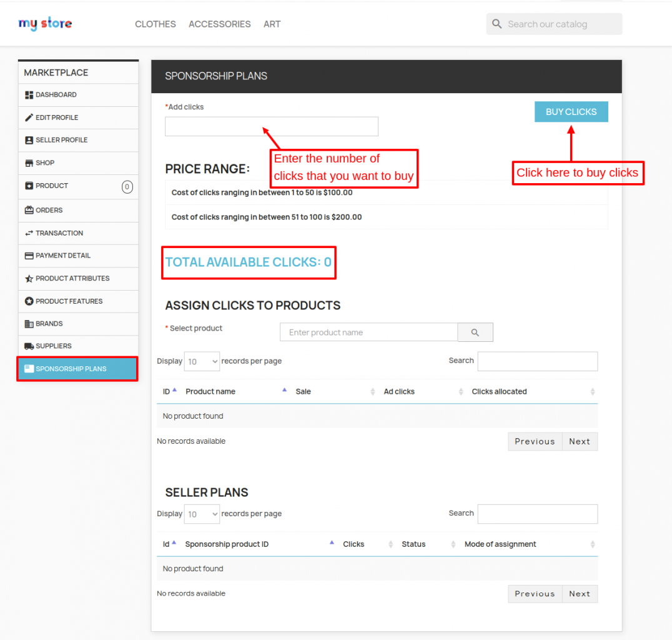Sort by Product name column arrow
The height and width of the screenshot is (640, 672).
click(x=284, y=390)
